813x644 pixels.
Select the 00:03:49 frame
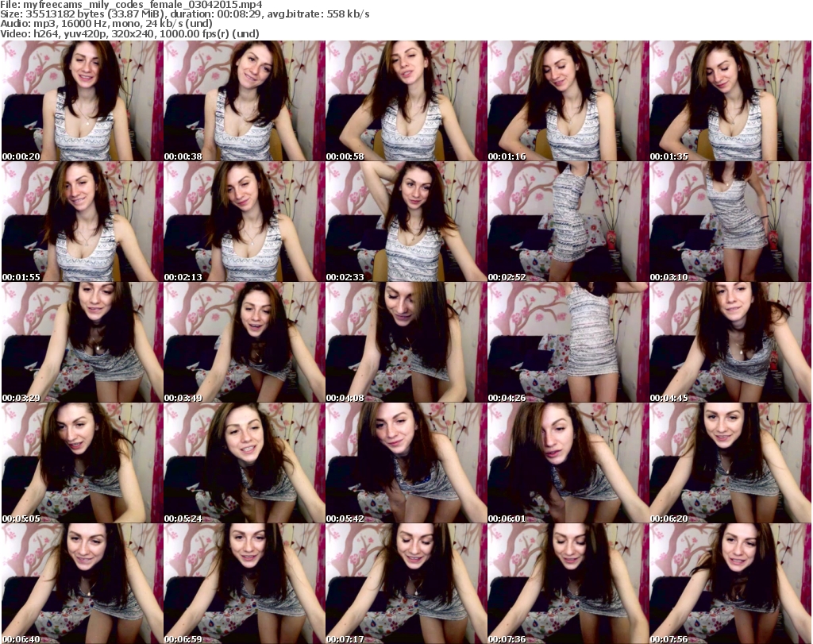coord(244,342)
